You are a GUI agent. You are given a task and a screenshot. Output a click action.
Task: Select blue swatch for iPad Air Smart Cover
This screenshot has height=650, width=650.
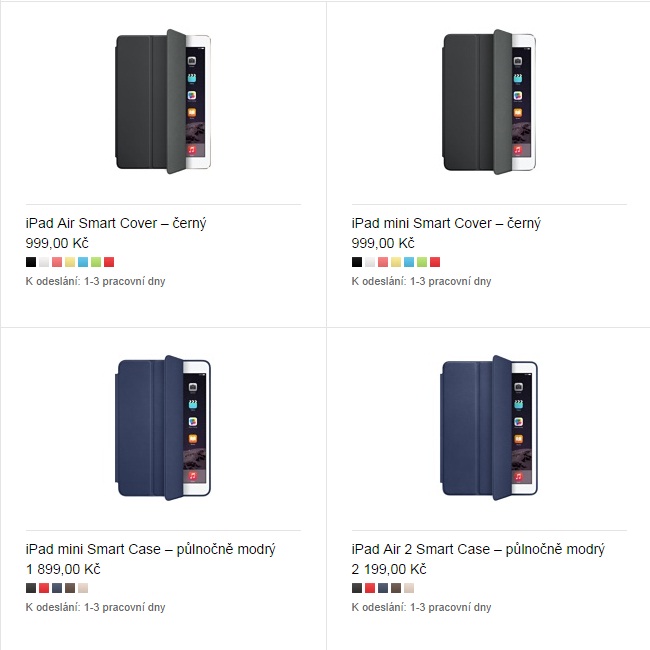tap(83, 262)
